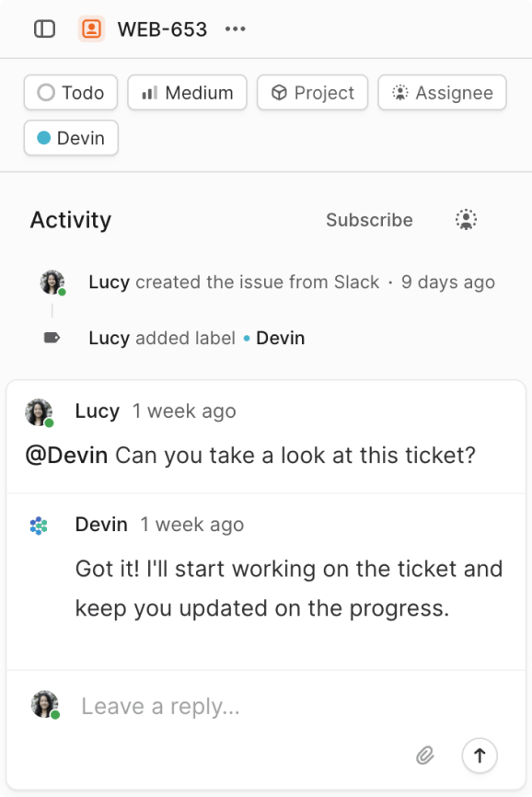Viewport: 532px width, 797px height.
Task: Toggle the left sidebar panel icon
Action: pos(43,29)
